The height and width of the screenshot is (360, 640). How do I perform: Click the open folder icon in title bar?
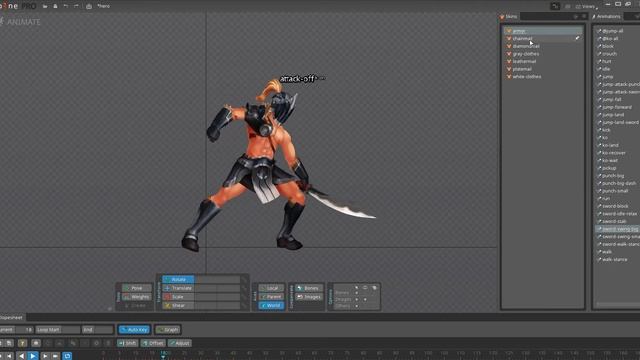tap(45, 6)
